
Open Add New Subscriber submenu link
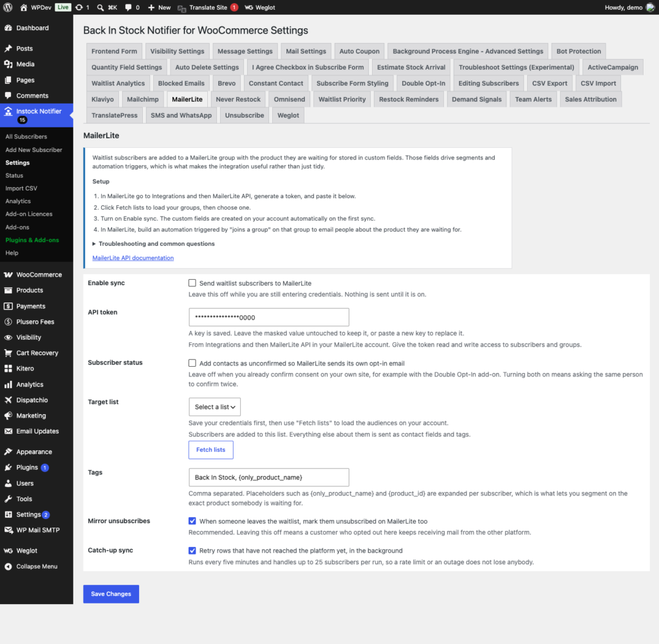coord(33,149)
